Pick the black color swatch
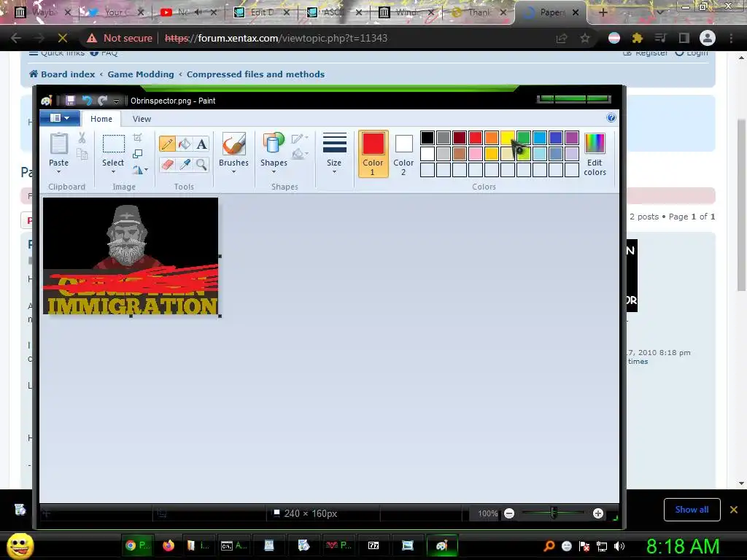The height and width of the screenshot is (560, 747). point(427,138)
